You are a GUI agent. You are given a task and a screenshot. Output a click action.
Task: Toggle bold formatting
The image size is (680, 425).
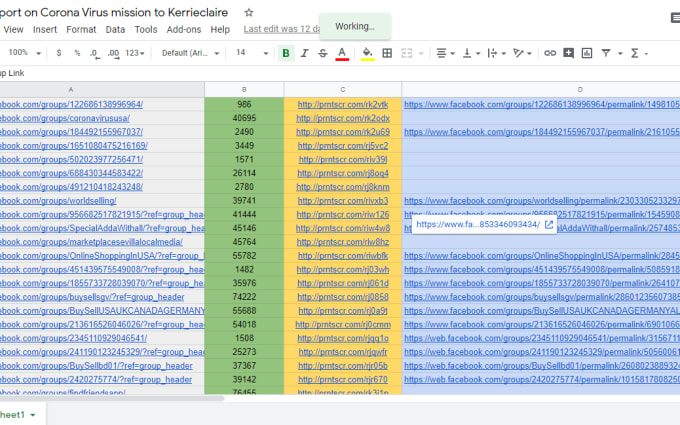pyautogui.click(x=286, y=53)
